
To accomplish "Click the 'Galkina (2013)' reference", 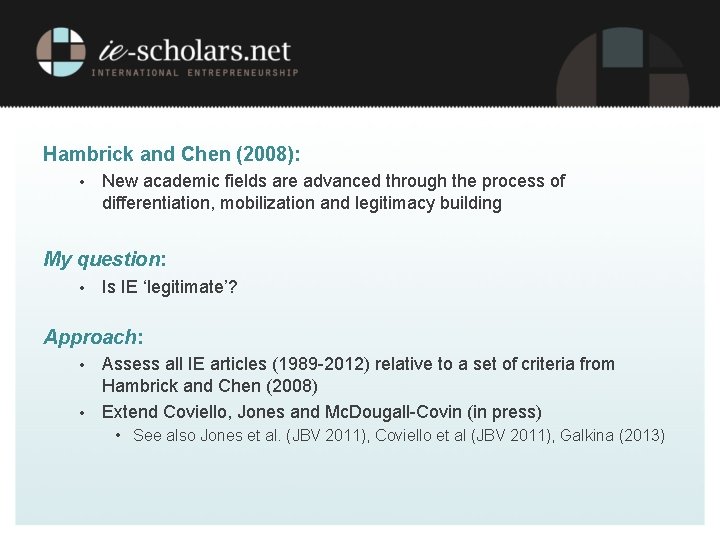I will coord(612,435).
